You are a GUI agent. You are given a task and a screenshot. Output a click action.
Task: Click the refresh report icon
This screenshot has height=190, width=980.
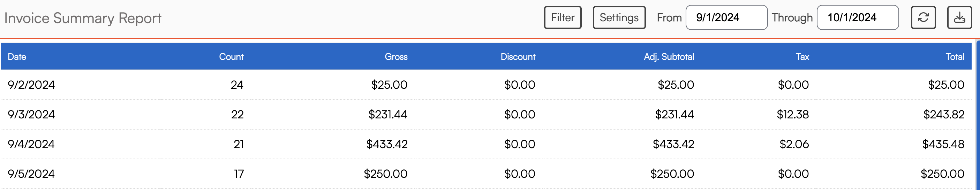click(923, 17)
